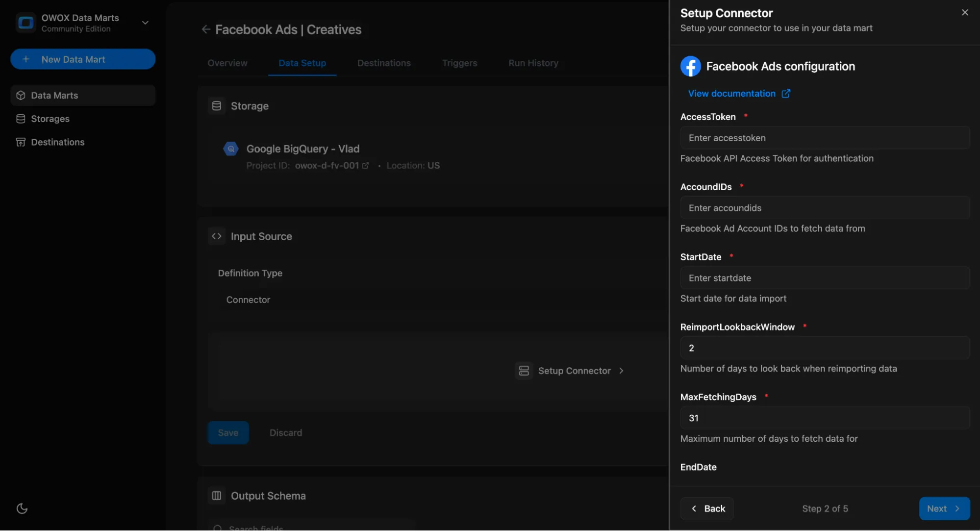Viewport: 980px width, 531px height.
Task: Open Storages in the sidebar
Action: 50,119
